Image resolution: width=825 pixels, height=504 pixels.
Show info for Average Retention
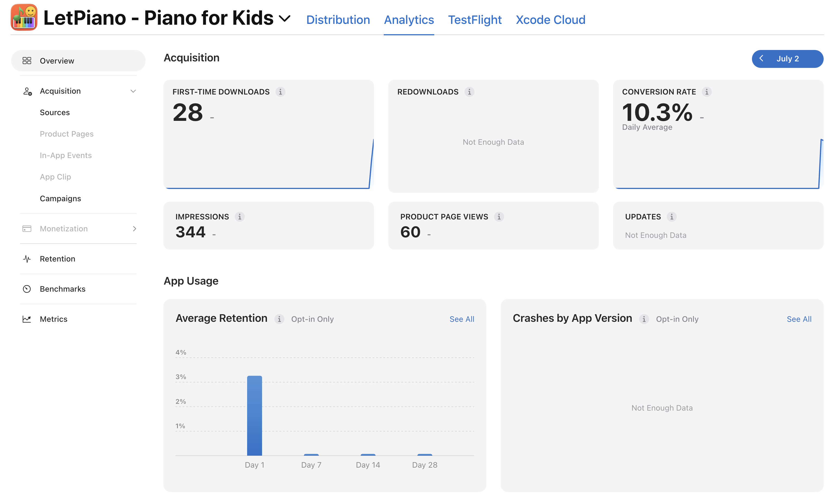point(279,319)
